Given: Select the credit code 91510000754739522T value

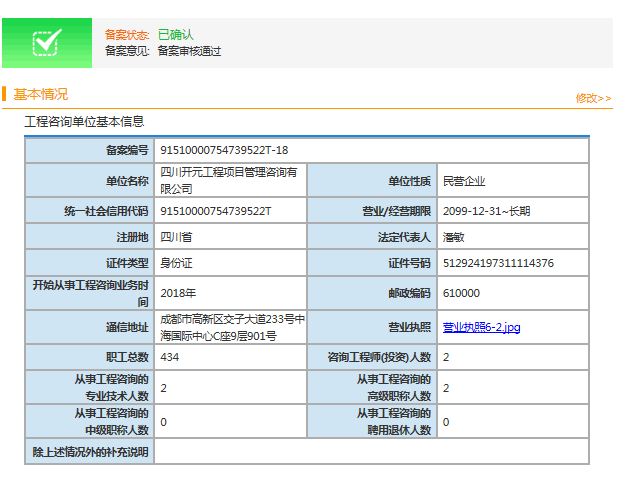Looking at the screenshot, I should (x=215, y=211).
